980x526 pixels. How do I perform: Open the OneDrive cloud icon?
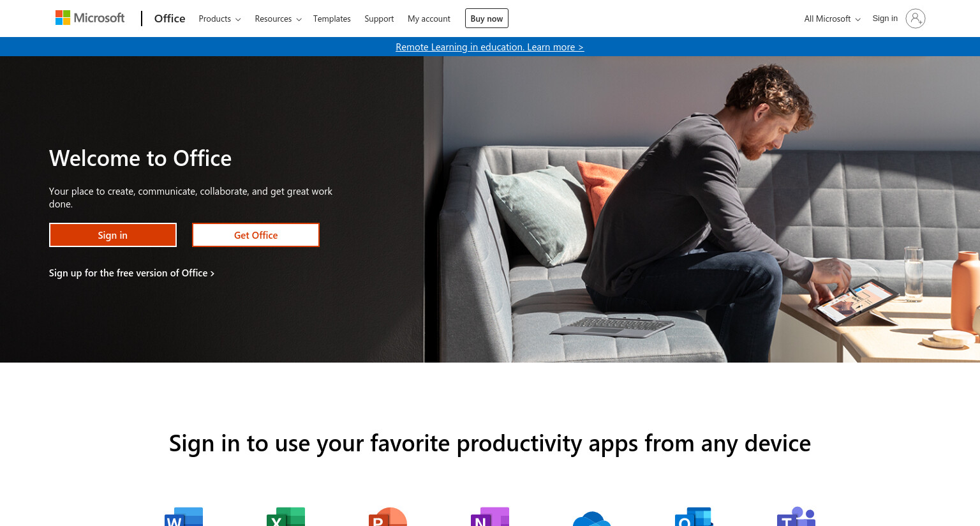592,518
